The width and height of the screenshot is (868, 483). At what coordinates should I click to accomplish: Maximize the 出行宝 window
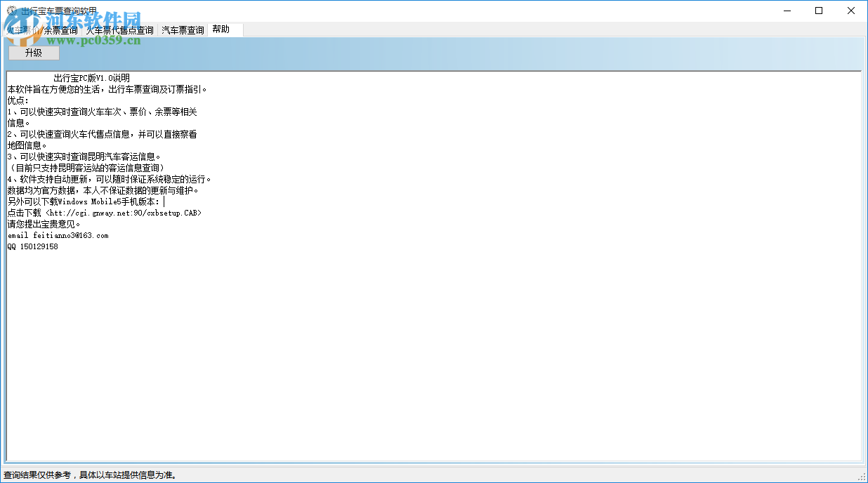click(x=819, y=11)
